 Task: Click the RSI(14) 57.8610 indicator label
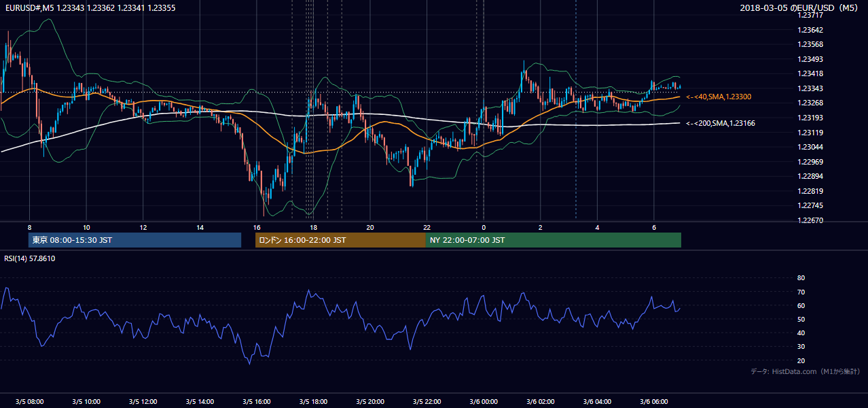point(30,258)
